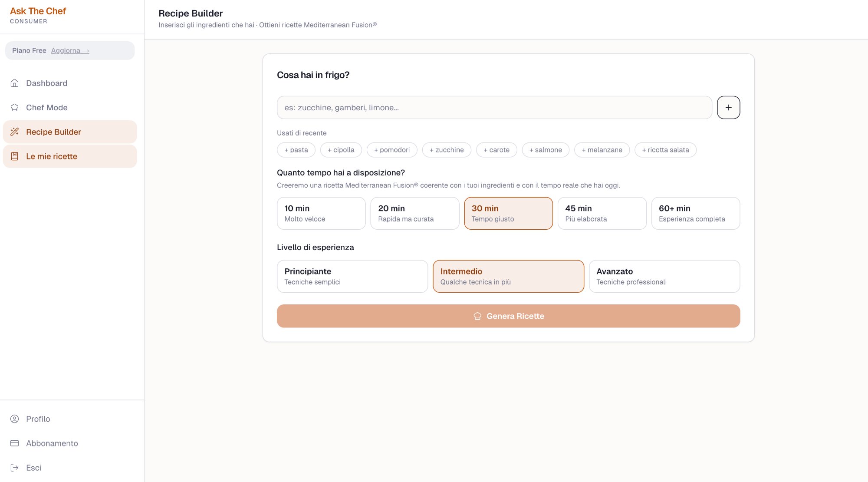Add salmone to the ingredient list
Screen dimensions: 868x482
(x=546, y=150)
